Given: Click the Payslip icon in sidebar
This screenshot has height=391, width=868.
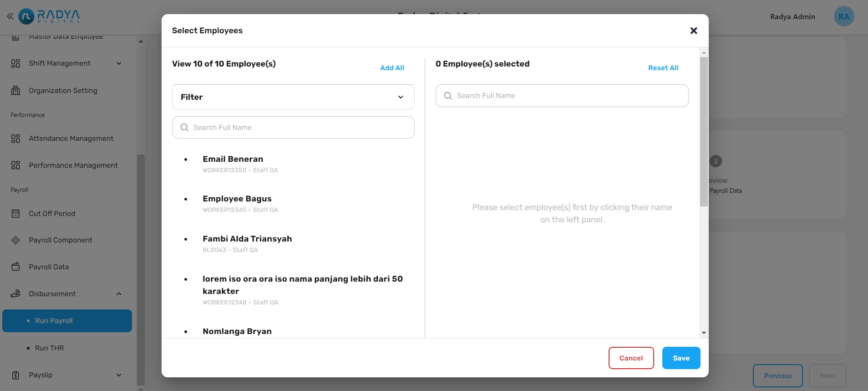Looking at the screenshot, I should coord(15,375).
